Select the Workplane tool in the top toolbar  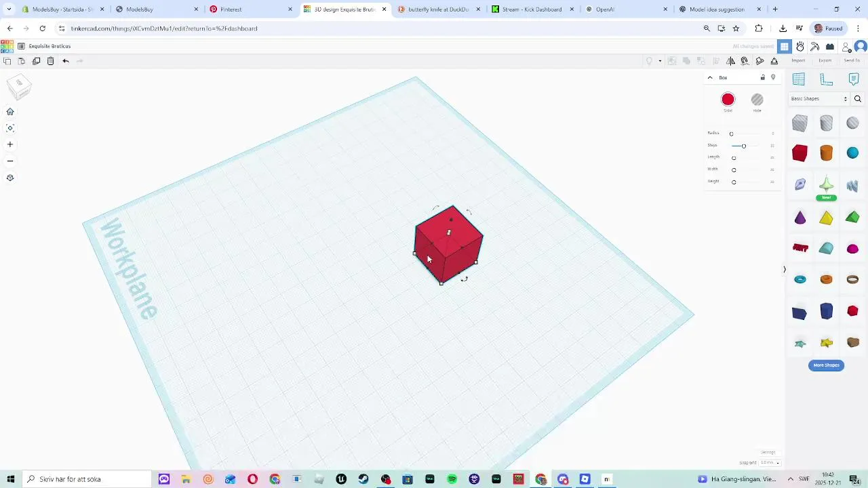pyautogui.click(x=759, y=61)
